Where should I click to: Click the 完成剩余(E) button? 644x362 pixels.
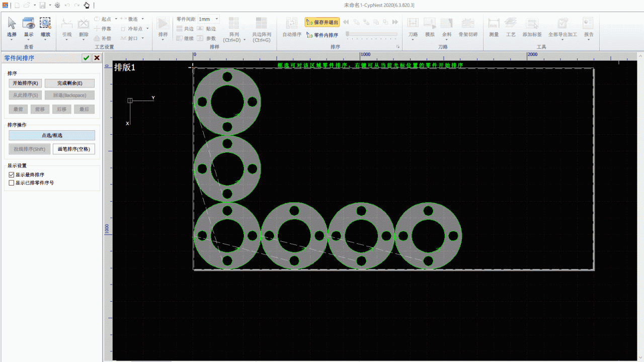[x=69, y=83]
